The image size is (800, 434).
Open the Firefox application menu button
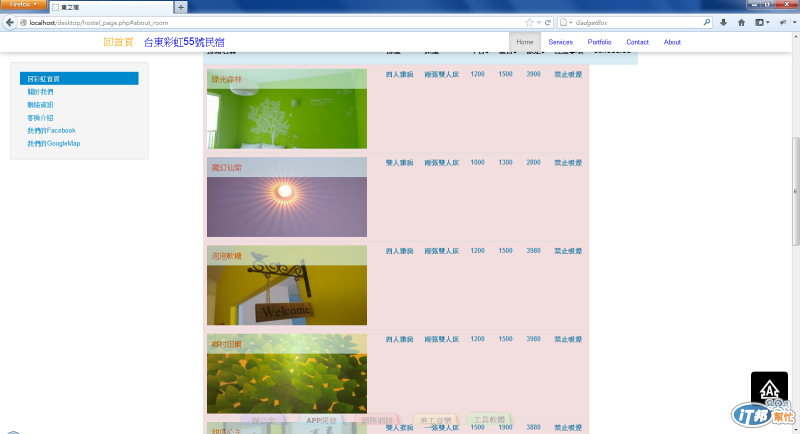pyautogui.click(x=23, y=5)
